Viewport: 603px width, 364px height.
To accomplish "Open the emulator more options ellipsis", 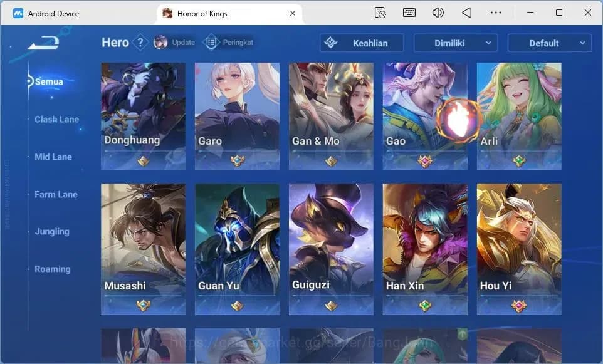I will pos(496,13).
